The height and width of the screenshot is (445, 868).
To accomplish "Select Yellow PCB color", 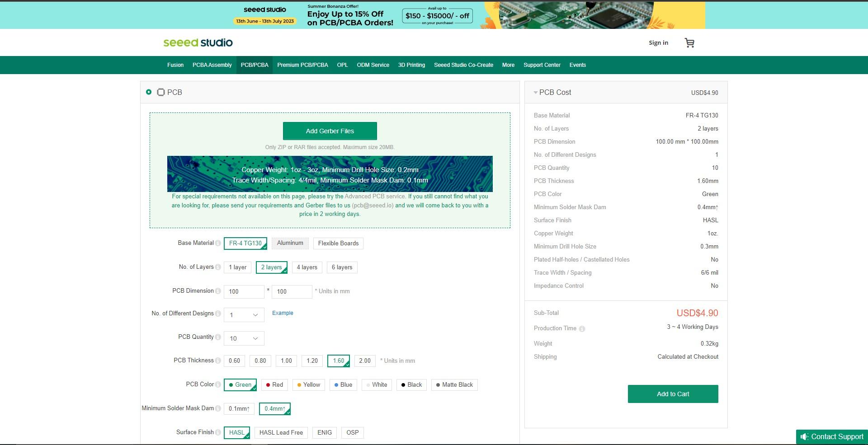I will point(309,384).
